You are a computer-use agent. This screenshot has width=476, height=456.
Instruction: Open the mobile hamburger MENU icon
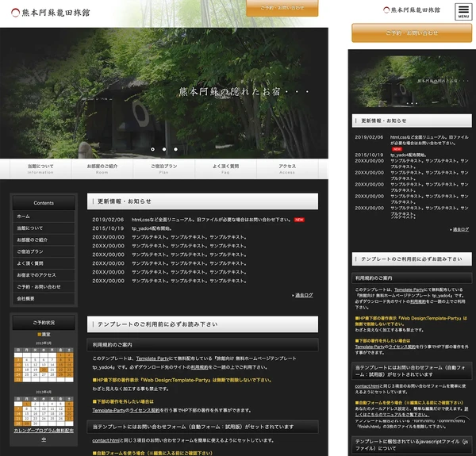pos(463,11)
